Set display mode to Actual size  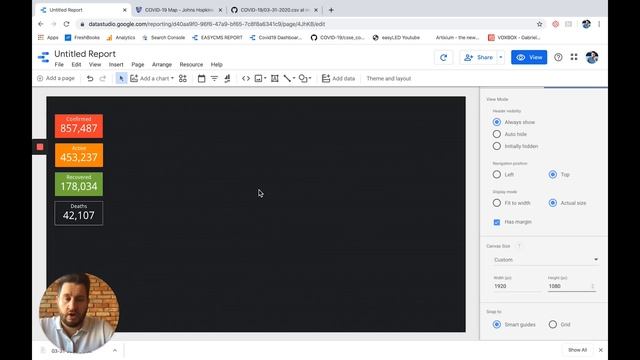tap(553, 203)
